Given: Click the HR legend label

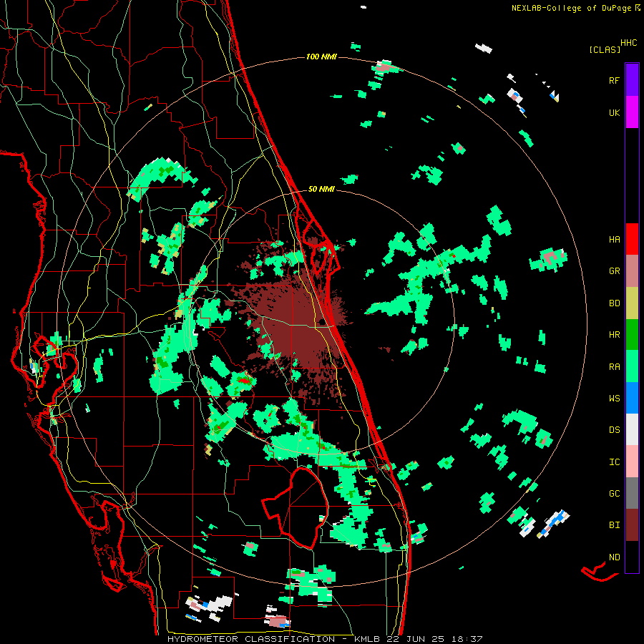Looking at the screenshot, I should point(614,335).
